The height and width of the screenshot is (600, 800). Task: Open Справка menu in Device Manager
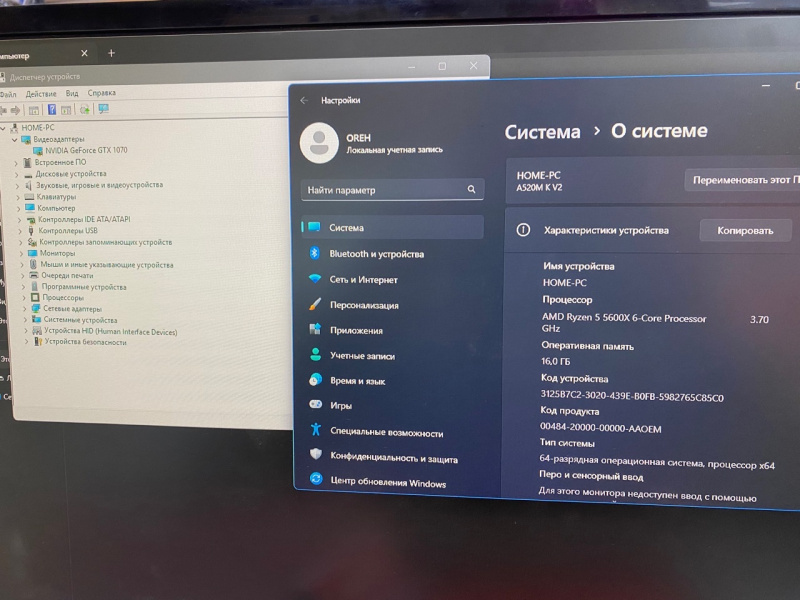point(102,93)
